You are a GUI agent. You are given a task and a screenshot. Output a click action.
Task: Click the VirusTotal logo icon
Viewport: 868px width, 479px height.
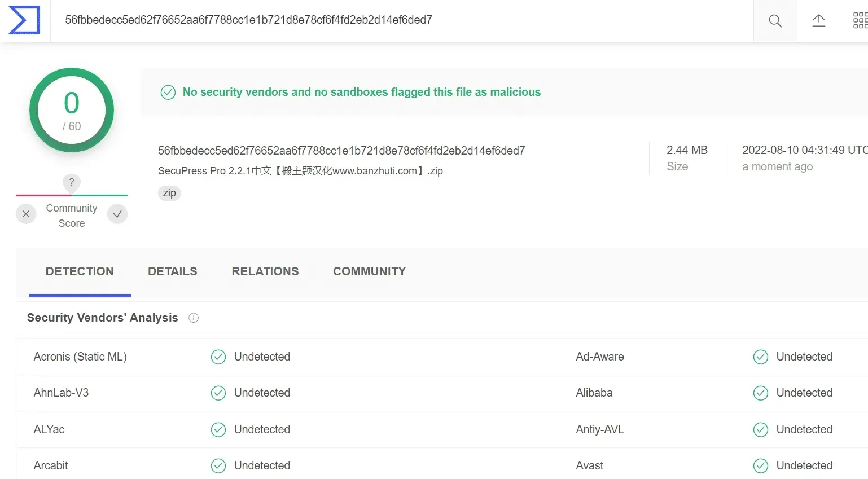[x=24, y=20]
